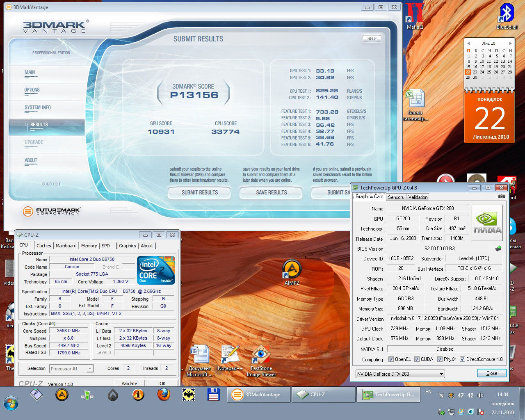Click the EN language indicator in the taskbar
The height and width of the screenshot is (420, 525).
(x=428, y=392)
